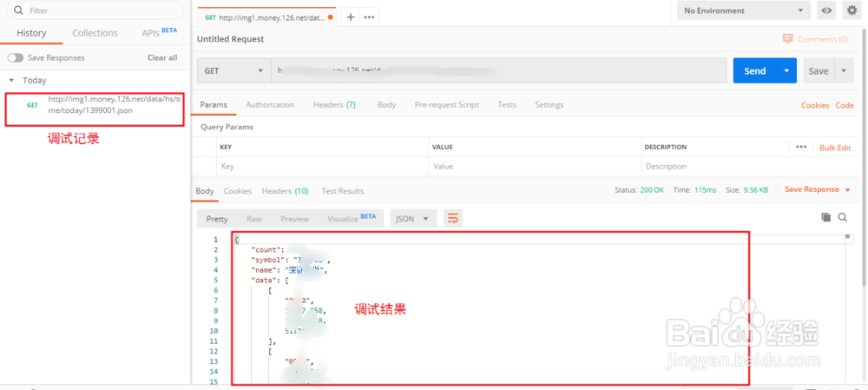The image size is (868, 390).
Task: Click the Save button
Action: [x=819, y=71]
